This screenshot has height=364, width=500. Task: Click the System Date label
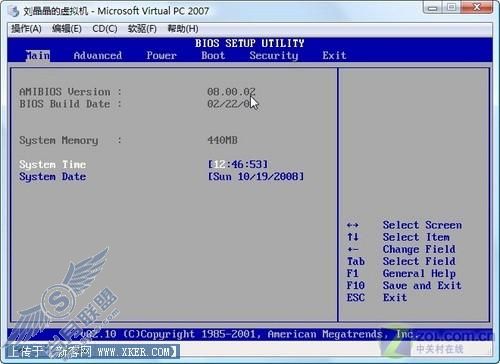[x=53, y=177]
